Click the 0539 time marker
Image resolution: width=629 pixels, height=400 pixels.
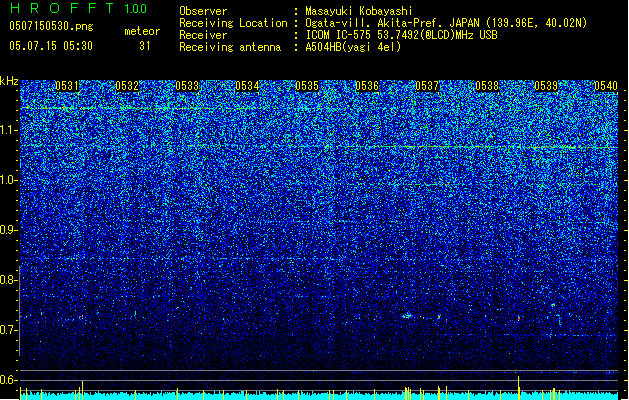tap(546, 86)
